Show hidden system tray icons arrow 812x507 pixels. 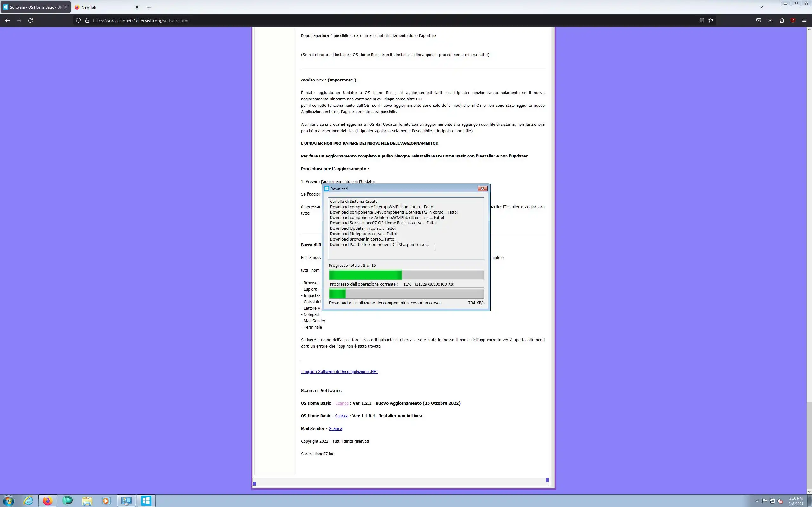[756, 501]
